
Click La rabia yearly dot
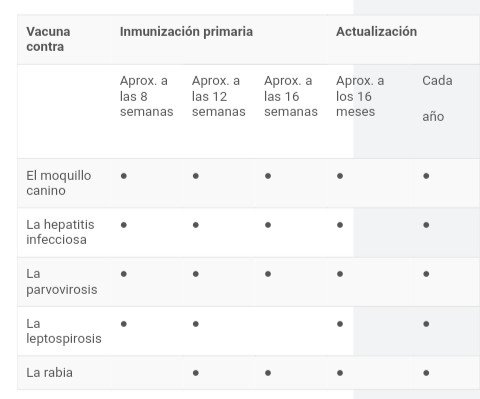coord(426,373)
